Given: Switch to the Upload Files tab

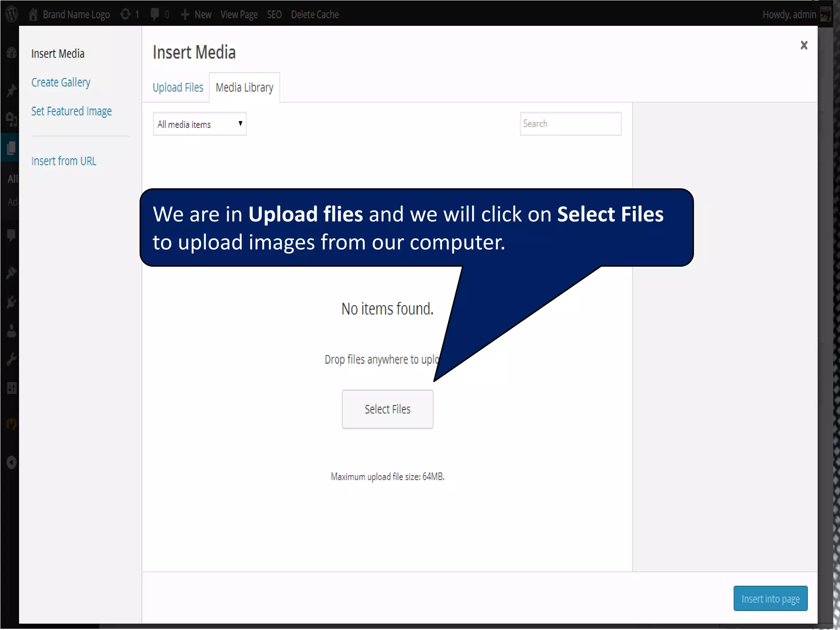Looking at the screenshot, I should pos(178,87).
